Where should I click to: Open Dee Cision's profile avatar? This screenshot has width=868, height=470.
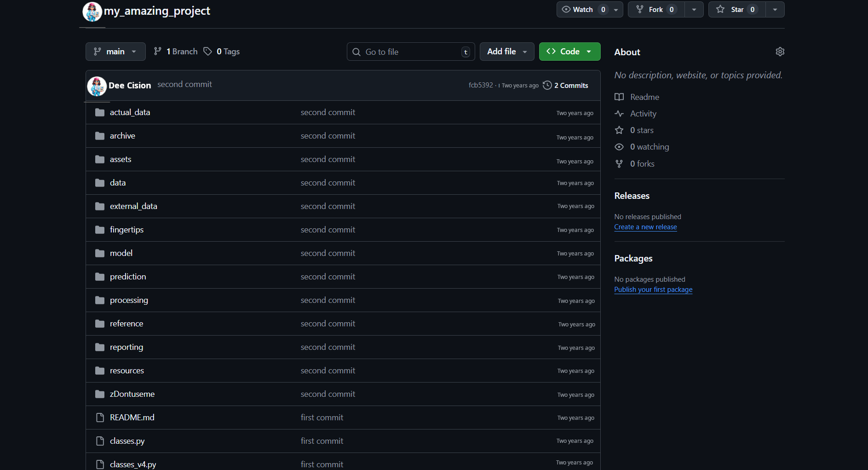tap(97, 86)
